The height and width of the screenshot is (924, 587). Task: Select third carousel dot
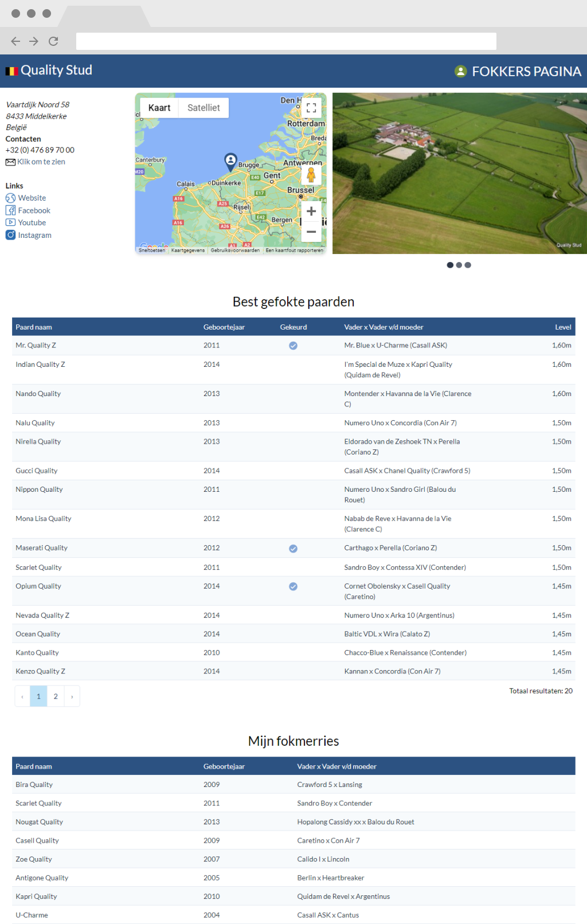point(468,265)
